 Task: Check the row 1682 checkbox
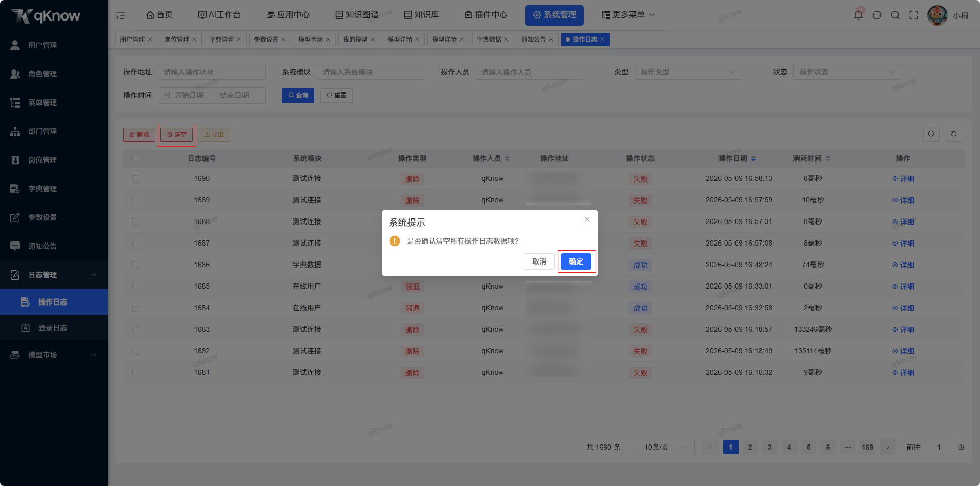[136, 351]
